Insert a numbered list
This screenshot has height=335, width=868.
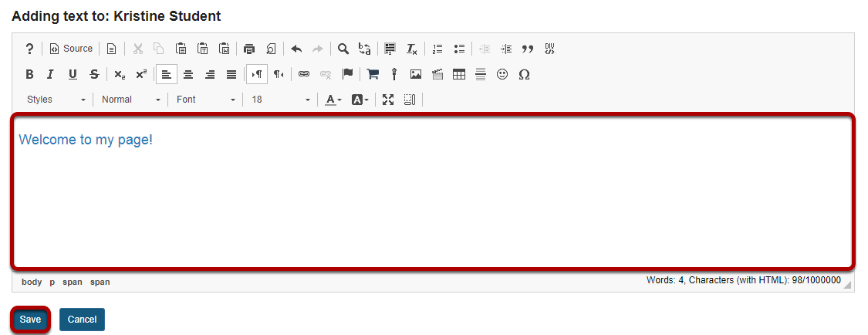437,49
